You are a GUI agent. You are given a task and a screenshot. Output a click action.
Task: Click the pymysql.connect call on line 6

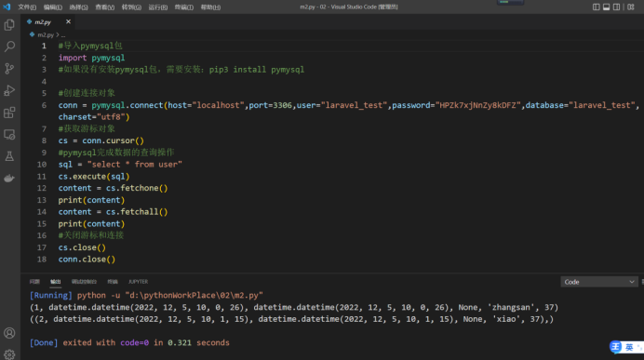click(x=127, y=105)
